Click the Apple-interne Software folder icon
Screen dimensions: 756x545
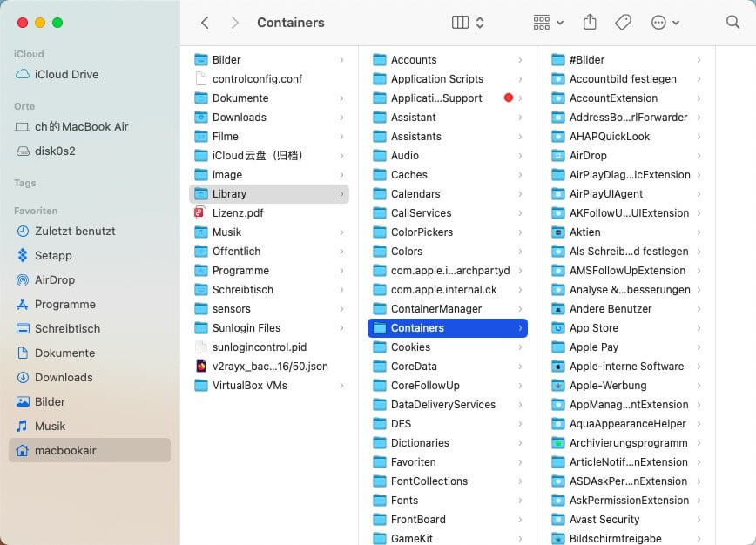point(557,367)
